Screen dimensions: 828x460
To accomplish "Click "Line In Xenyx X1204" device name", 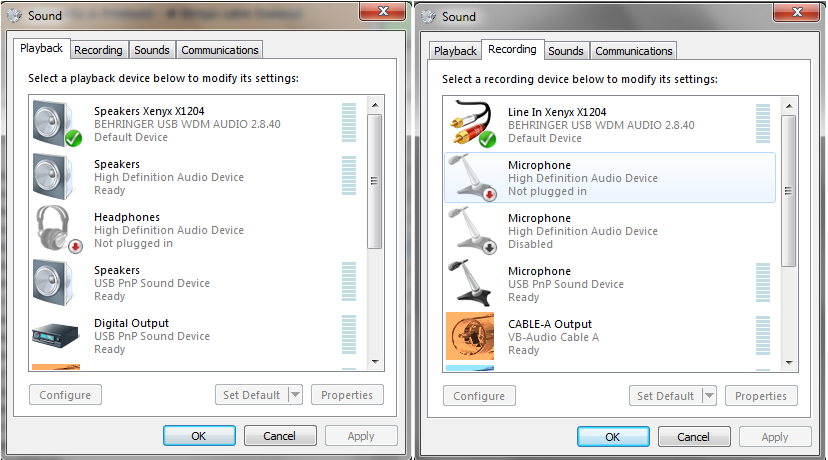I will [557, 112].
